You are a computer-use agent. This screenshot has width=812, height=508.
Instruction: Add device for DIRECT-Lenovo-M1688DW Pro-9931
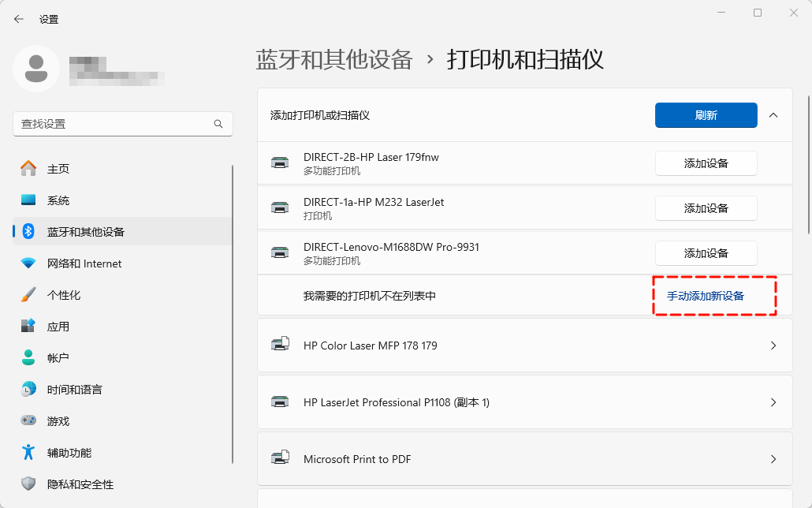706,253
